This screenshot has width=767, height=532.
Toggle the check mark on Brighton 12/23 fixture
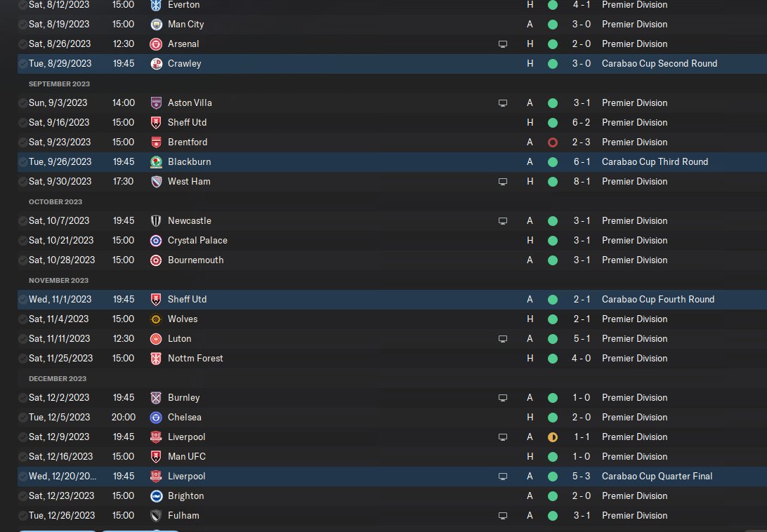click(22, 496)
